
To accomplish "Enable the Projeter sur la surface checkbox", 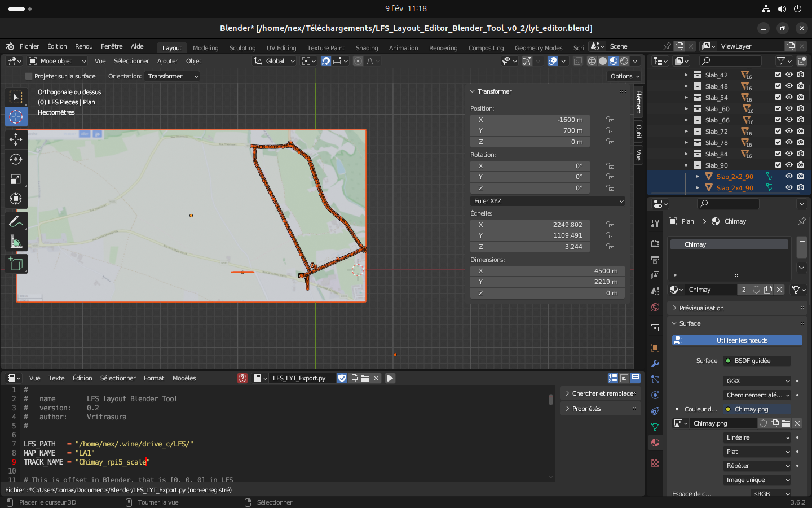I will [x=29, y=76].
